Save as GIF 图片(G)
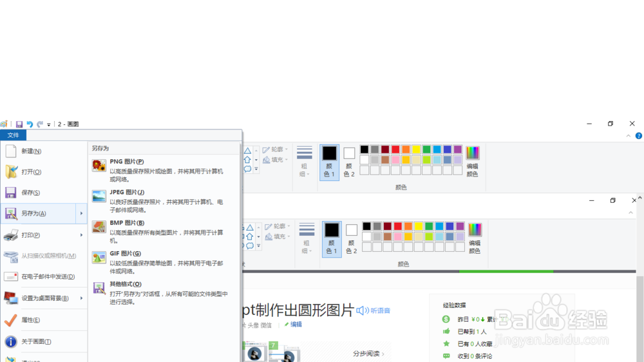Screen dimensions: 644x362 tap(164, 262)
